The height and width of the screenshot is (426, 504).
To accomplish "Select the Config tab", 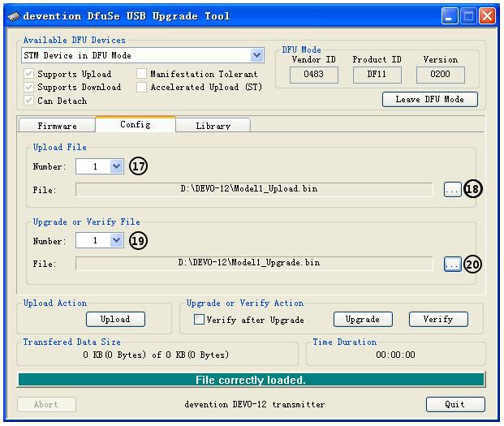I will (136, 124).
